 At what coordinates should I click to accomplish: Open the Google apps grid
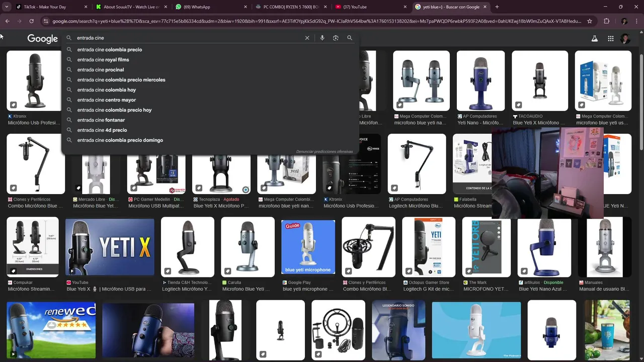pyautogui.click(x=610, y=39)
